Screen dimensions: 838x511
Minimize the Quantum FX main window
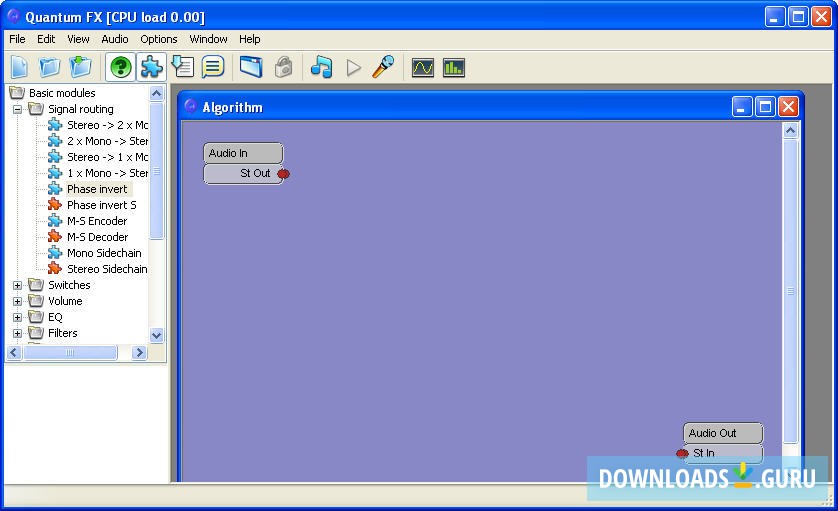[x=774, y=17]
